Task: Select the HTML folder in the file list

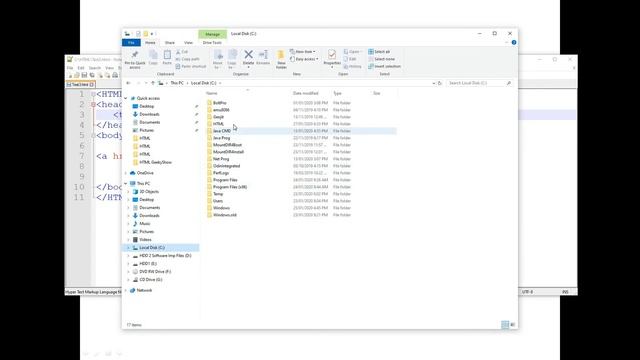Action: coord(218,124)
